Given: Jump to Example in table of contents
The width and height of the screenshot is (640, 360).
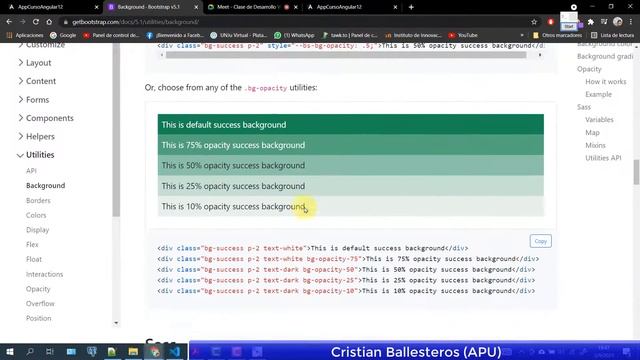Looking at the screenshot, I should (598, 94).
